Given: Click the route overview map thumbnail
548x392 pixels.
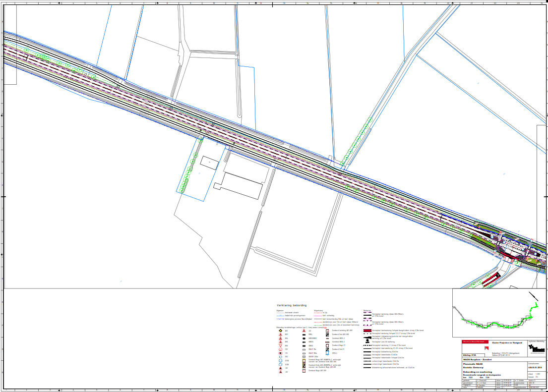Looking at the screenshot, I should point(498,315).
